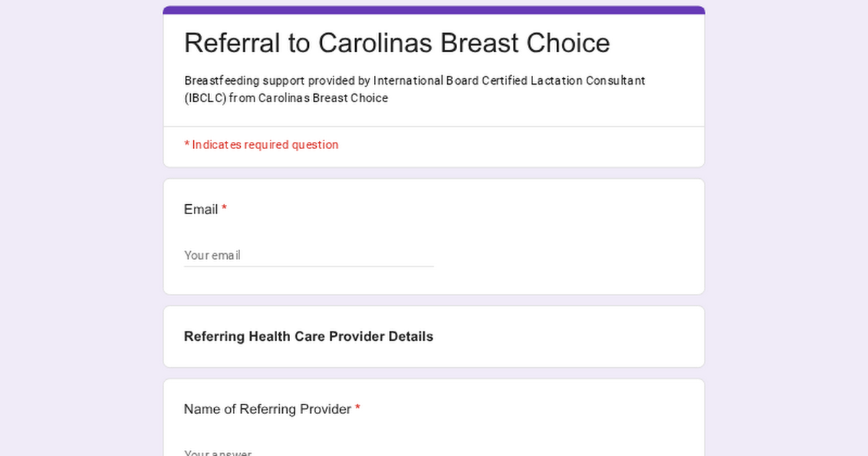This screenshot has height=456, width=868.
Task: Click the Referring Health Care Provider Details header
Action: point(308,337)
